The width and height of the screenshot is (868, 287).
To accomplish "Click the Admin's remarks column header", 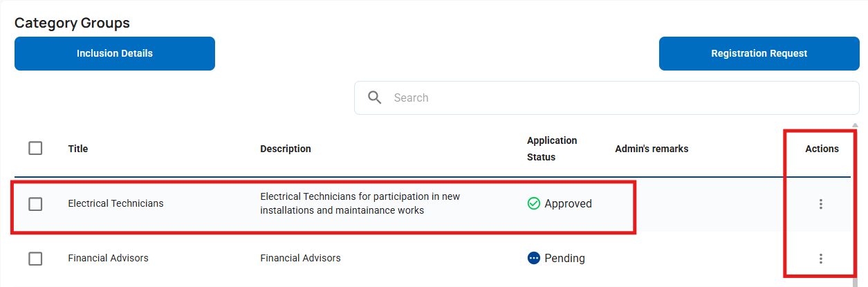I will (652, 149).
